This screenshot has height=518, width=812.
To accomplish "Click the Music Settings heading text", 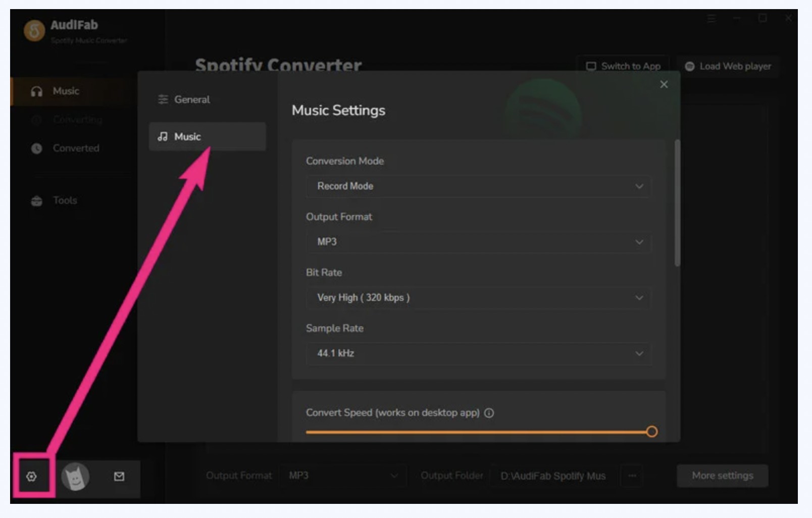I will (338, 110).
